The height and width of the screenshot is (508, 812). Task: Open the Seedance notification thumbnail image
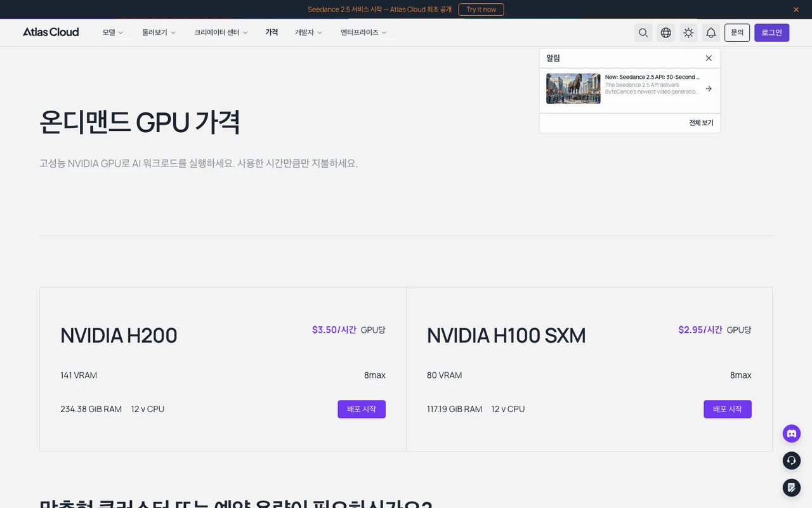(573, 89)
